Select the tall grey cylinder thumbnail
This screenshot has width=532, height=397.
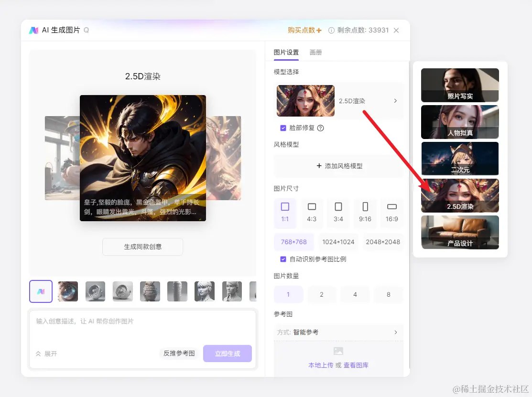(177, 291)
